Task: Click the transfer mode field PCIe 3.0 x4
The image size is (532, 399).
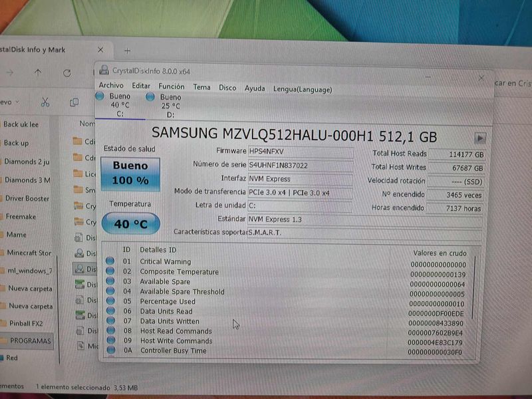Action: pyautogui.click(x=300, y=193)
